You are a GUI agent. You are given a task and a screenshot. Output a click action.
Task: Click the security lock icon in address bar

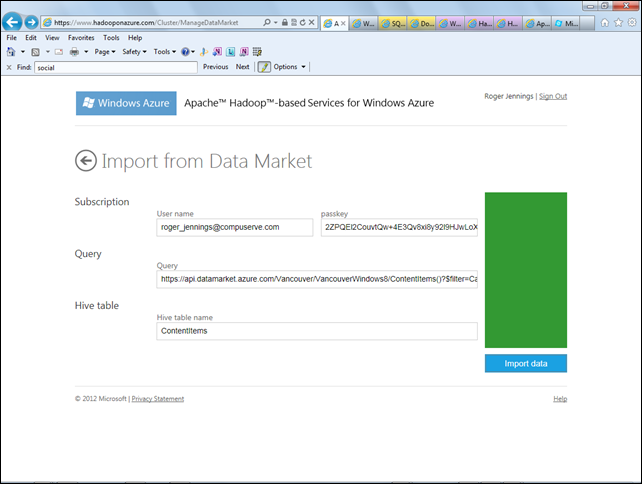[285, 23]
